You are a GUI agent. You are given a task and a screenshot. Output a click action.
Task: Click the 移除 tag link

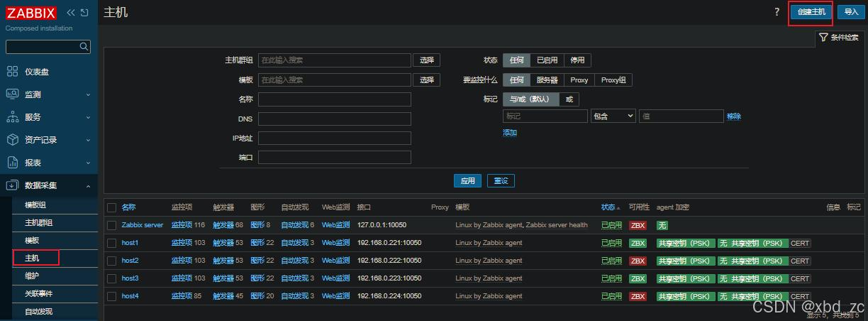coord(734,116)
